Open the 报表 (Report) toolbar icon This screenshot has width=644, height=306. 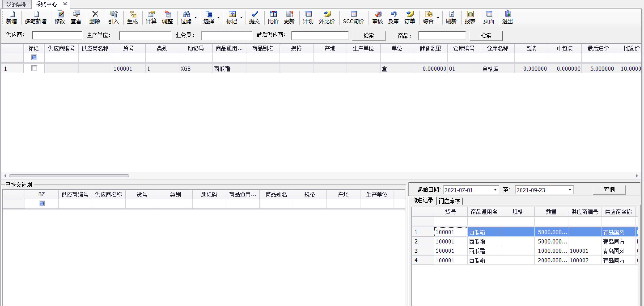(x=470, y=17)
